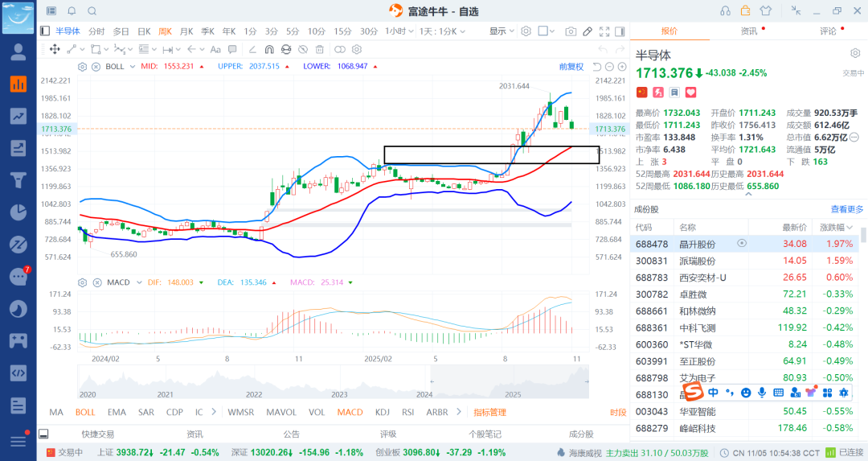Click the notification bell icon in title bar

pos(72,11)
